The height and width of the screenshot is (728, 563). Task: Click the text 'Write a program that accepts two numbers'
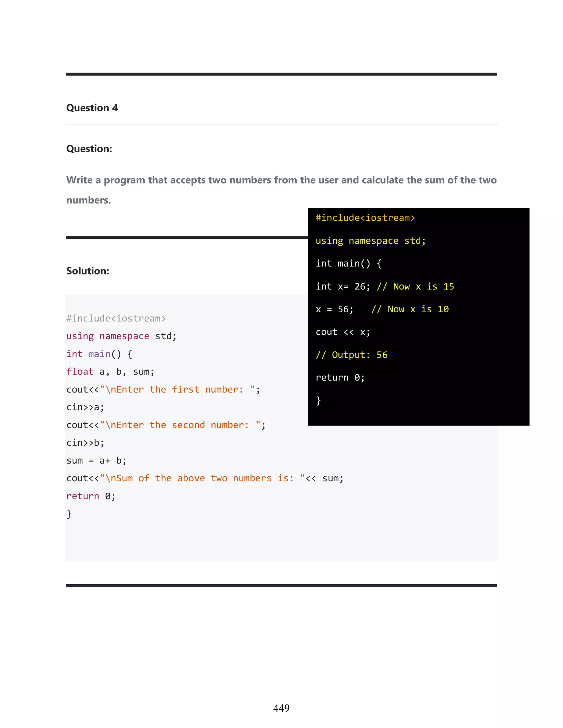[169, 180]
